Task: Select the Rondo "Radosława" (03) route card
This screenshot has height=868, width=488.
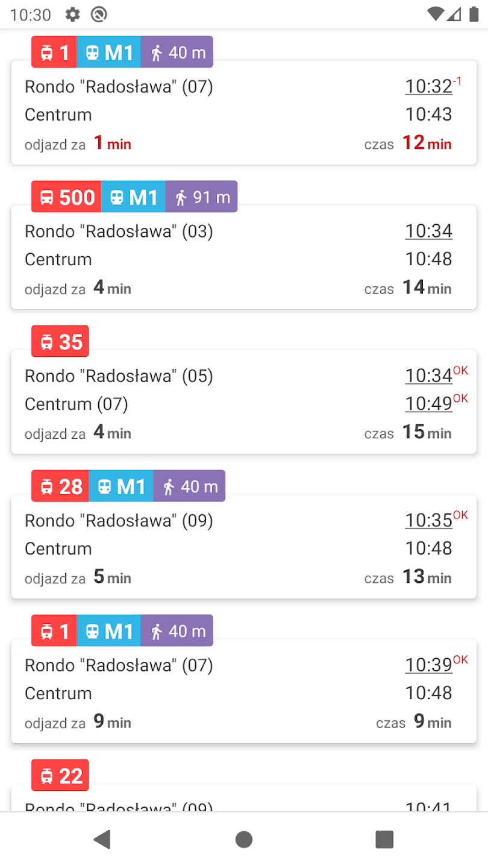Action: 243,259
